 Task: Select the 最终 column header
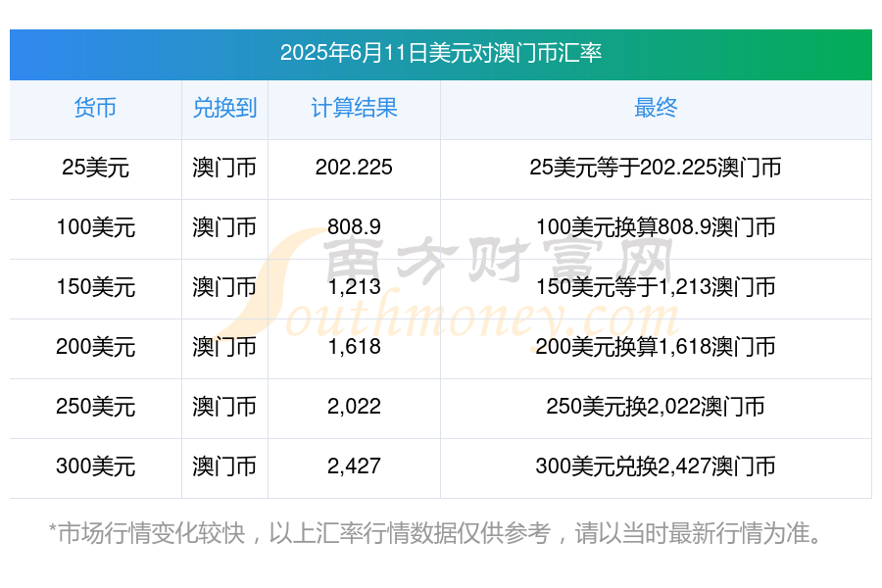coord(656,108)
